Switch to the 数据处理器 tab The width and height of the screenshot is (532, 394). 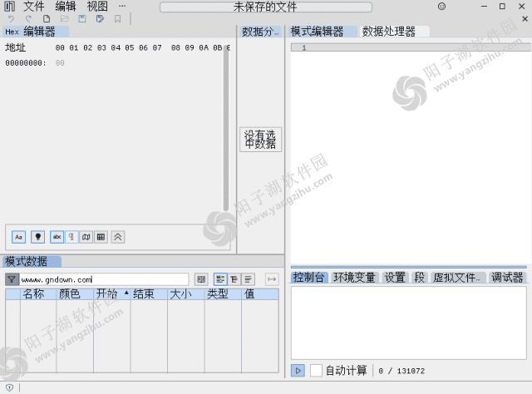tap(394, 32)
